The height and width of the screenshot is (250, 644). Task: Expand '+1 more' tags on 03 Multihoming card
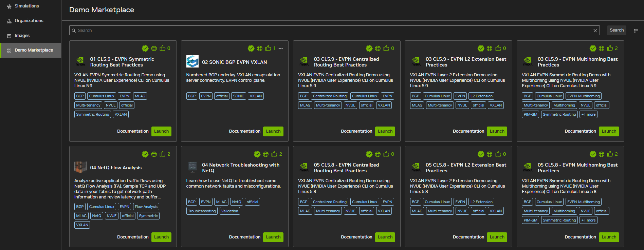588,114
